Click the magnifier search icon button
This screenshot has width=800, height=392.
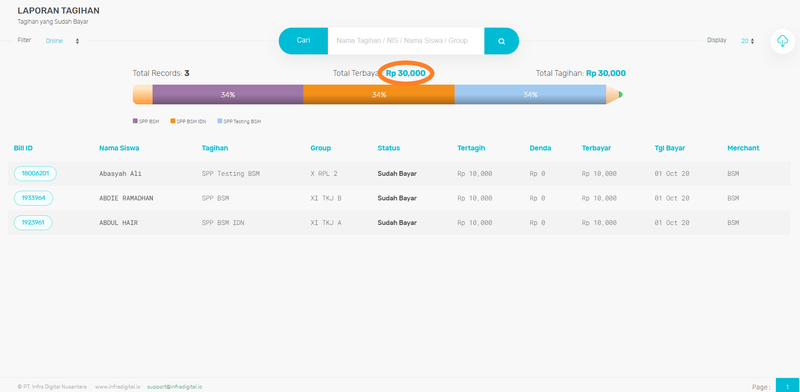502,41
